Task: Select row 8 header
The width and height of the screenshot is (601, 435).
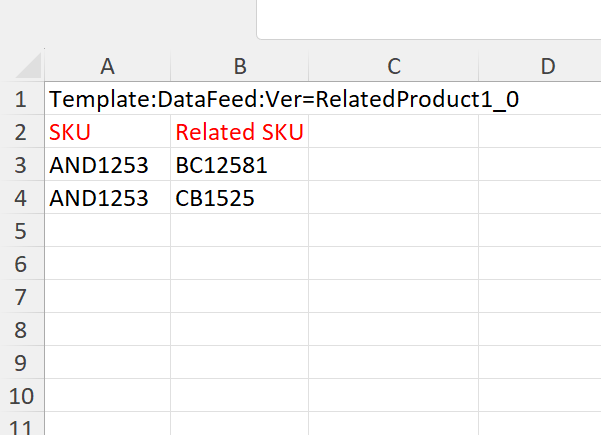Action: point(22,330)
